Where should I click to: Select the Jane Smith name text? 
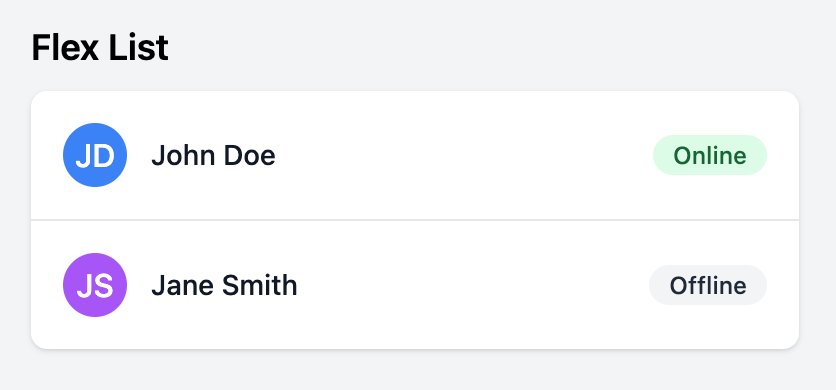click(224, 285)
